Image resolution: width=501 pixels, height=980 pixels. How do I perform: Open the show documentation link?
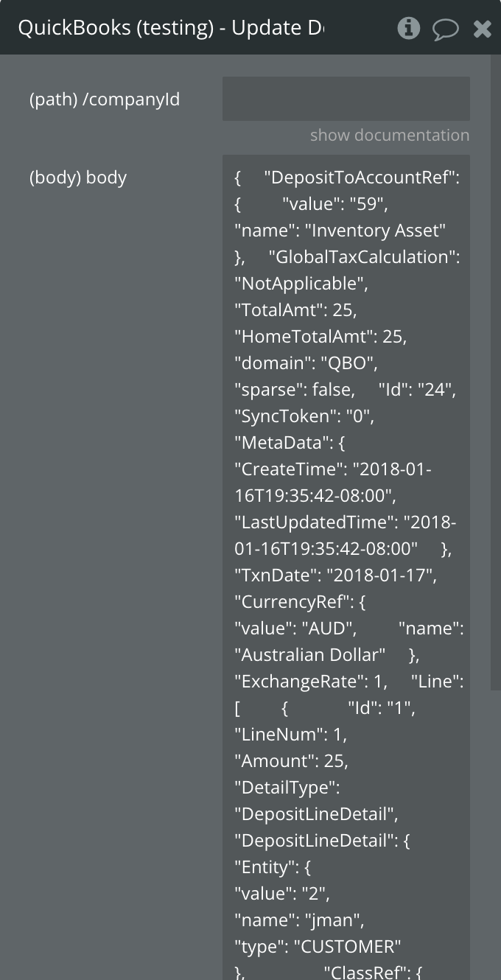coord(389,135)
